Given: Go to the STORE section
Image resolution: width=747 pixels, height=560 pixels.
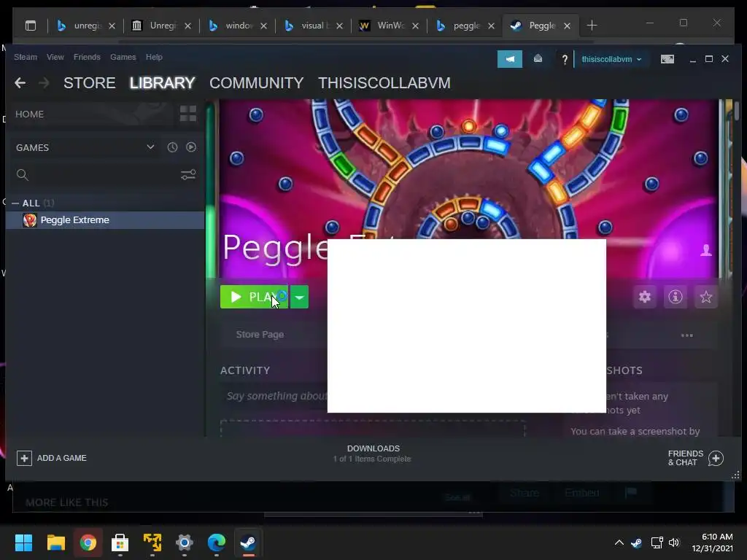Looking at the screenshot, I should [90, 83].
